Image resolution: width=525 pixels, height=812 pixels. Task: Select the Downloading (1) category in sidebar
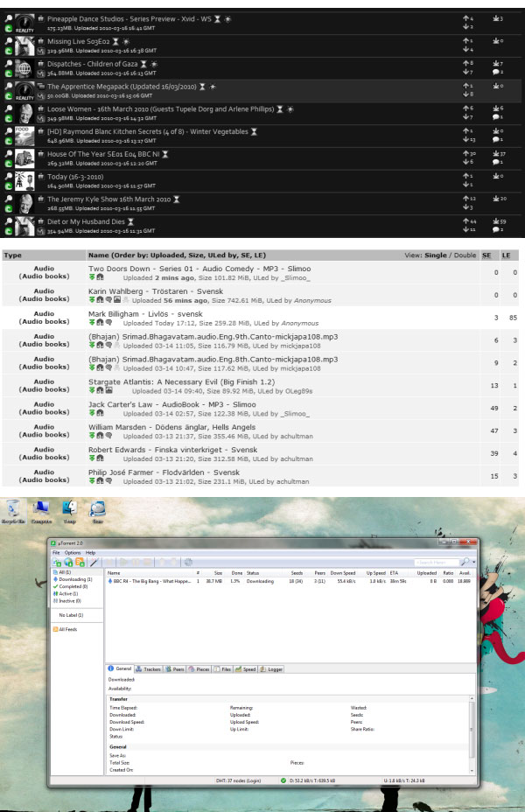pos(74,579)
